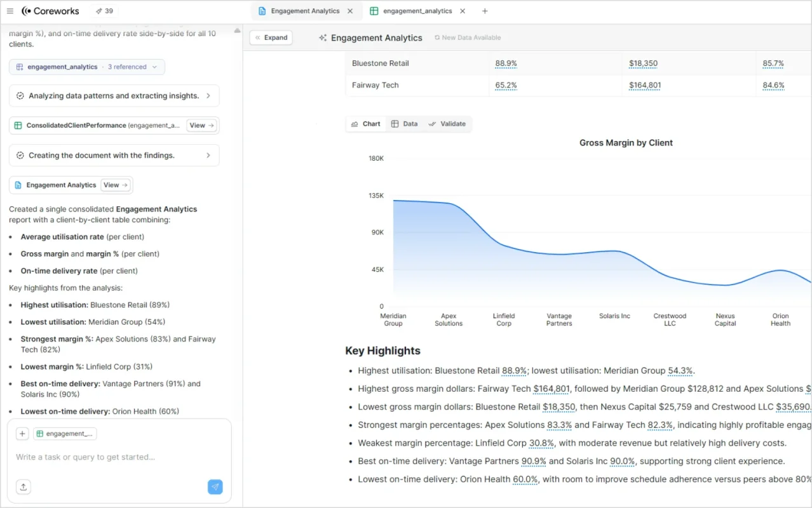Switch to the Data tab

(404, 123)
